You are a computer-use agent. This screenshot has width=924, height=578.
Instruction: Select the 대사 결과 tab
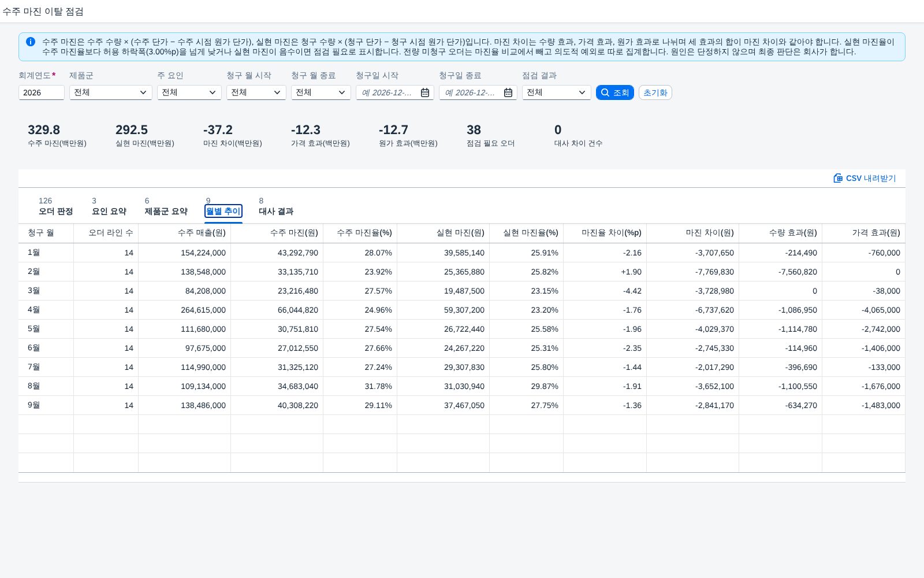(x=276, y=206)
